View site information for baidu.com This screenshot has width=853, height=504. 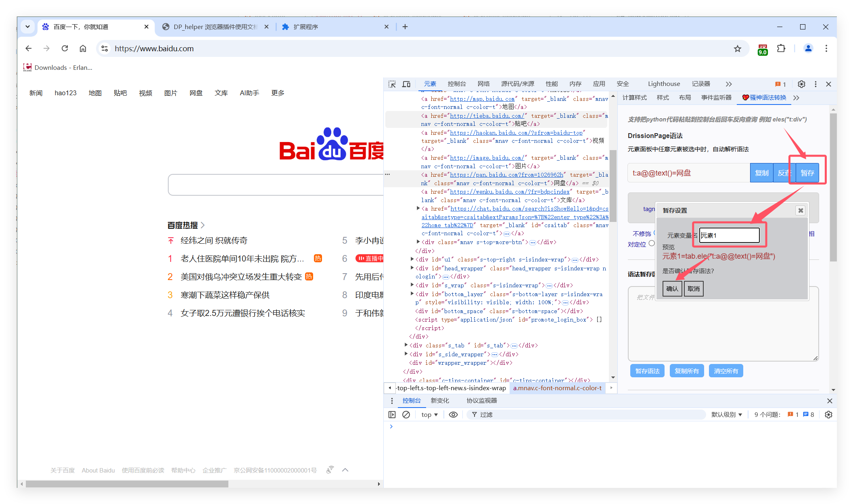(x=105, y=48)
